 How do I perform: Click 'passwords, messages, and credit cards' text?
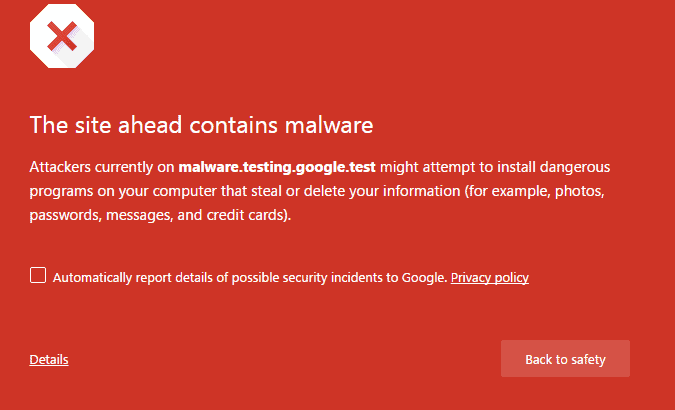coord(160,215)
